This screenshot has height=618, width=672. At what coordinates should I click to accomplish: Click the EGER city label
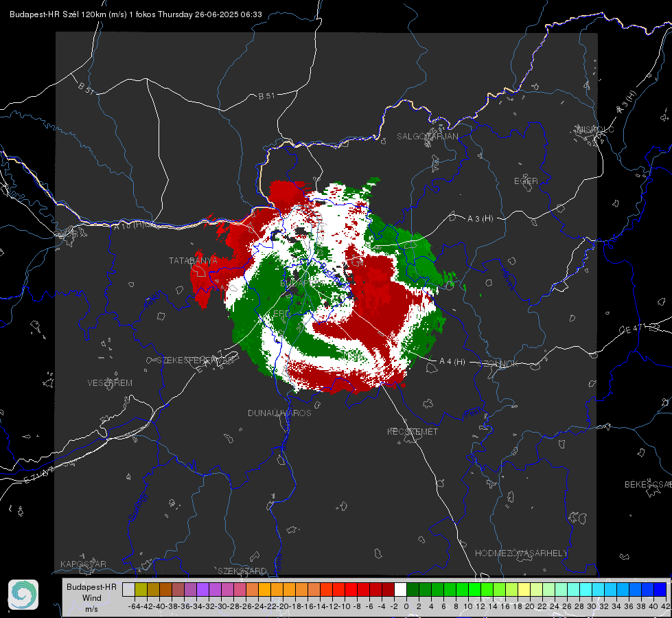526,181
